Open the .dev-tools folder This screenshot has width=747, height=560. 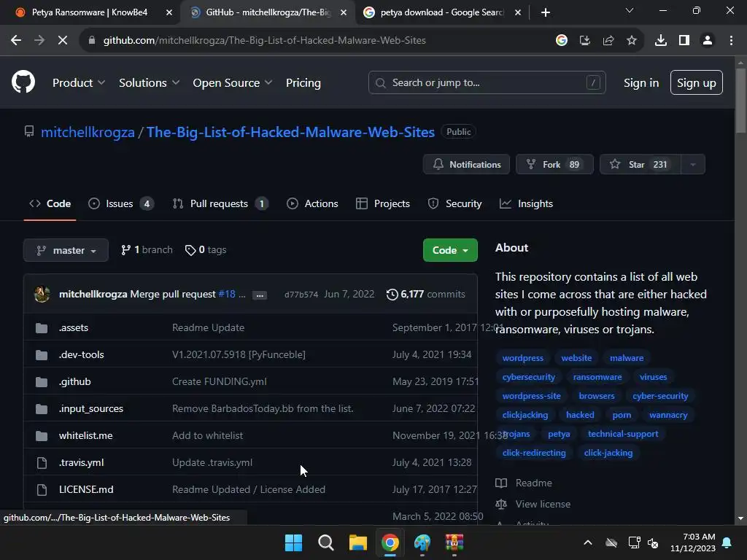82,355
